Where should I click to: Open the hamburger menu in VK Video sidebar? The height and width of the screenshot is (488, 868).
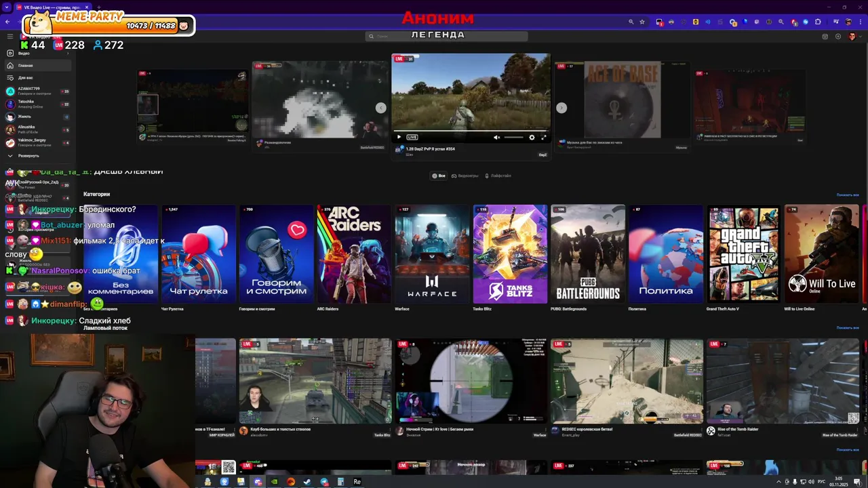10,36
